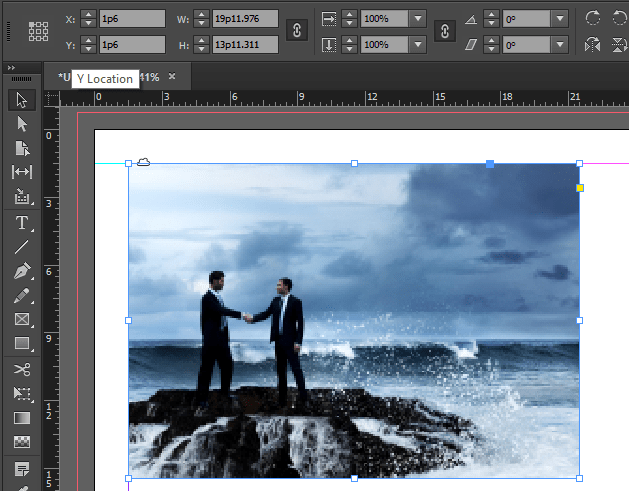Open the Rotation Angle dropdown
Viewport: 629px width, 491px height.
tap(560, 18)
